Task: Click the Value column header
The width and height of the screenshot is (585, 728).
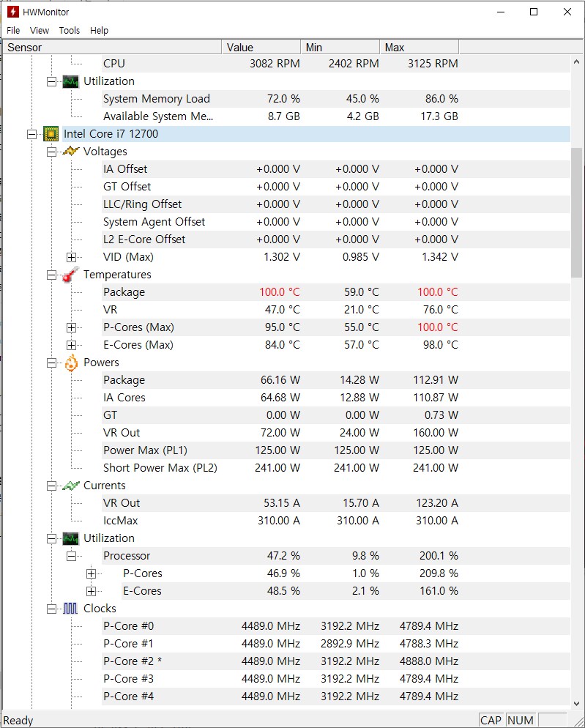Action: point(261,48)
